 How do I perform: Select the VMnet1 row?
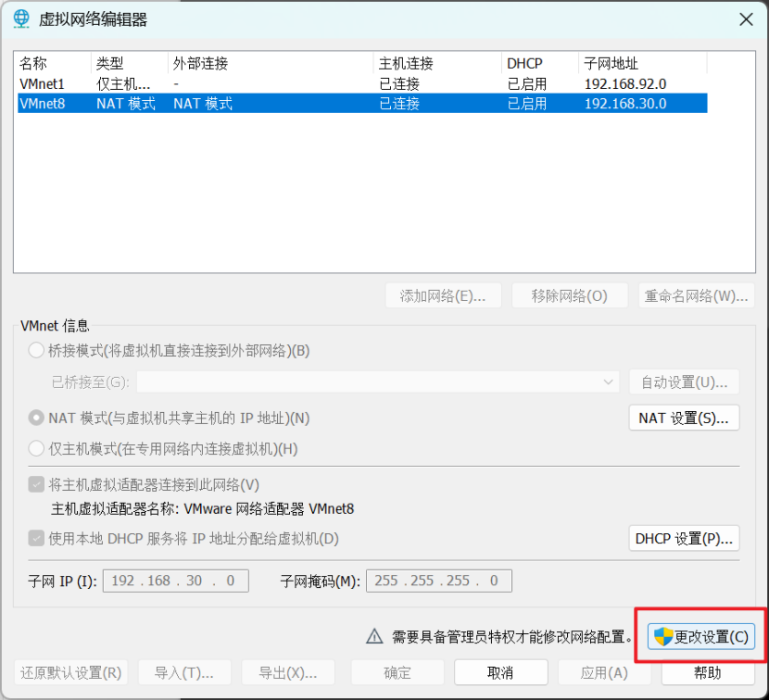pyautogui.click(x=362, y=84)
